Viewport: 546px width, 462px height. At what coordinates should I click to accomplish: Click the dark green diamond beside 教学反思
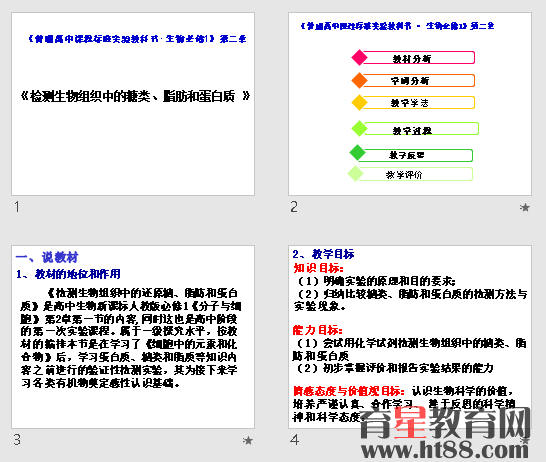tap(357, 152)
